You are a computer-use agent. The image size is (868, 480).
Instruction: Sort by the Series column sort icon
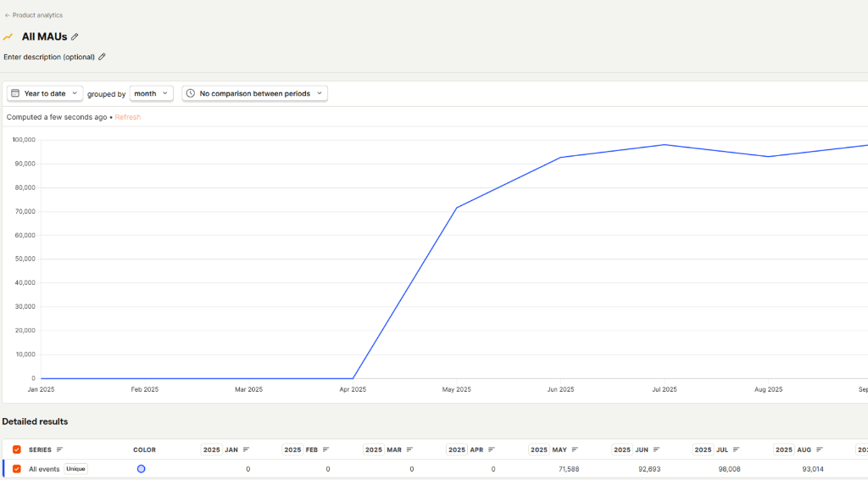pos(59,449)
